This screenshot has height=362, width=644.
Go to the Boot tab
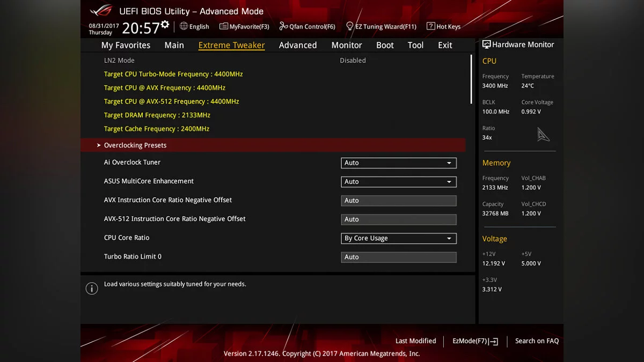tap(385, 45)
